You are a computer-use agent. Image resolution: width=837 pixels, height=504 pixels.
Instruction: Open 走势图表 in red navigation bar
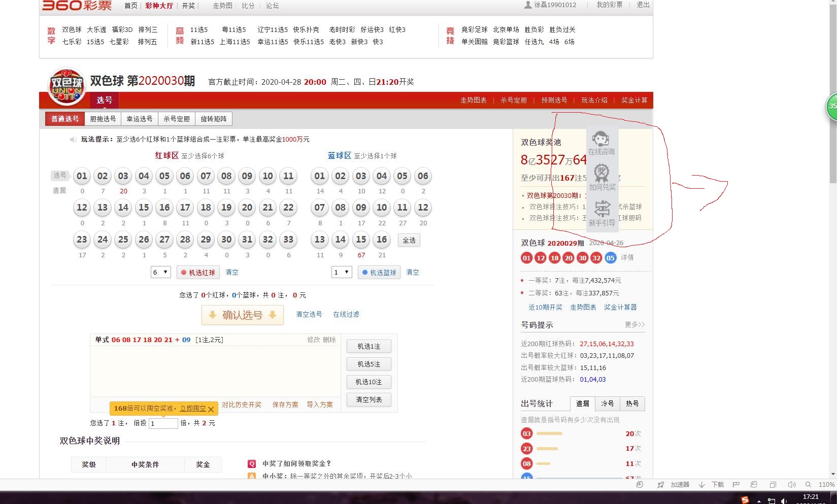(474, 100)
